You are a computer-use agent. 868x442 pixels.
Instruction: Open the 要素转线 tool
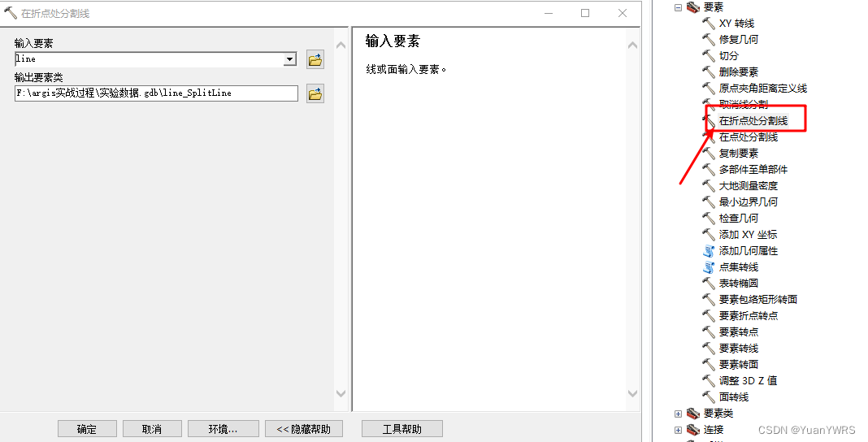click(x=739, y=348)
